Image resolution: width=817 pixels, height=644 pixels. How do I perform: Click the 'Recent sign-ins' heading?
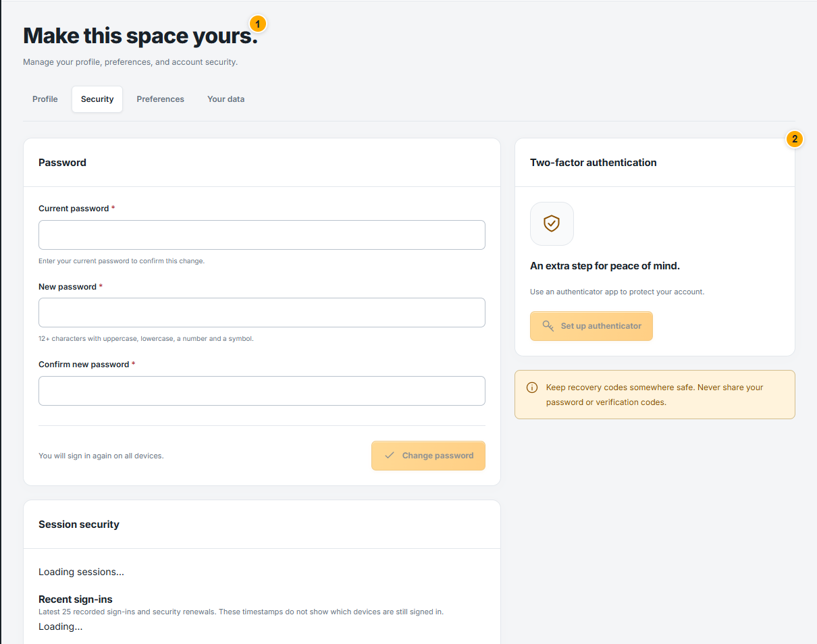tap(76, 599)
